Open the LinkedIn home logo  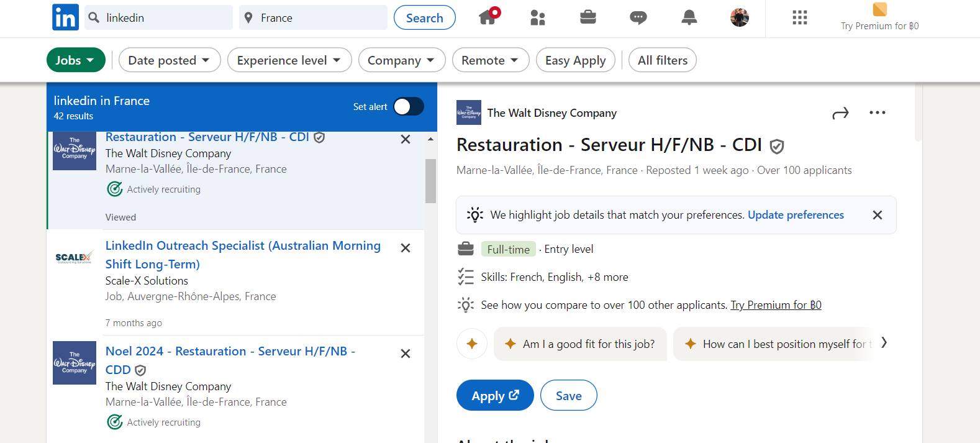(65, 17)
